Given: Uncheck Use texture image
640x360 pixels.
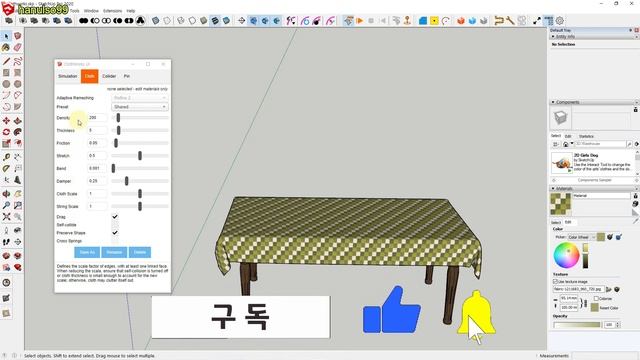Looking at the screenshot, I should pyautogui.click(x=555, y=282).
